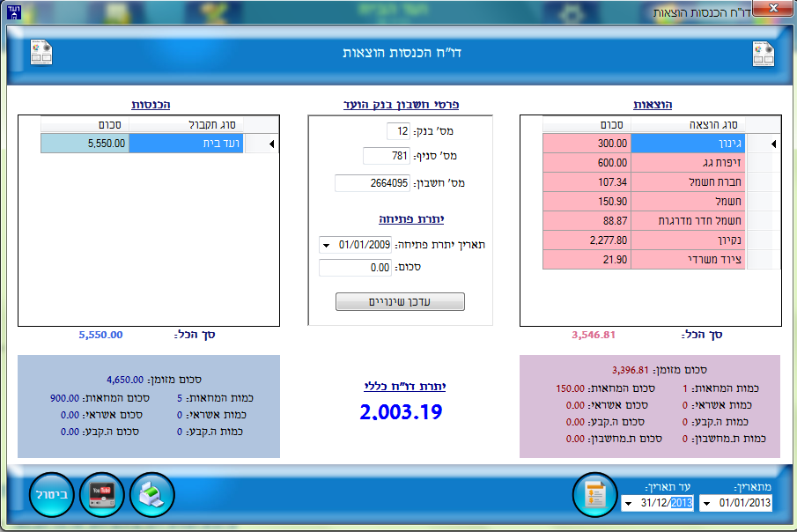Click the report icon in the header's right corner
797x532 pixels.
(x=763, y=54)
